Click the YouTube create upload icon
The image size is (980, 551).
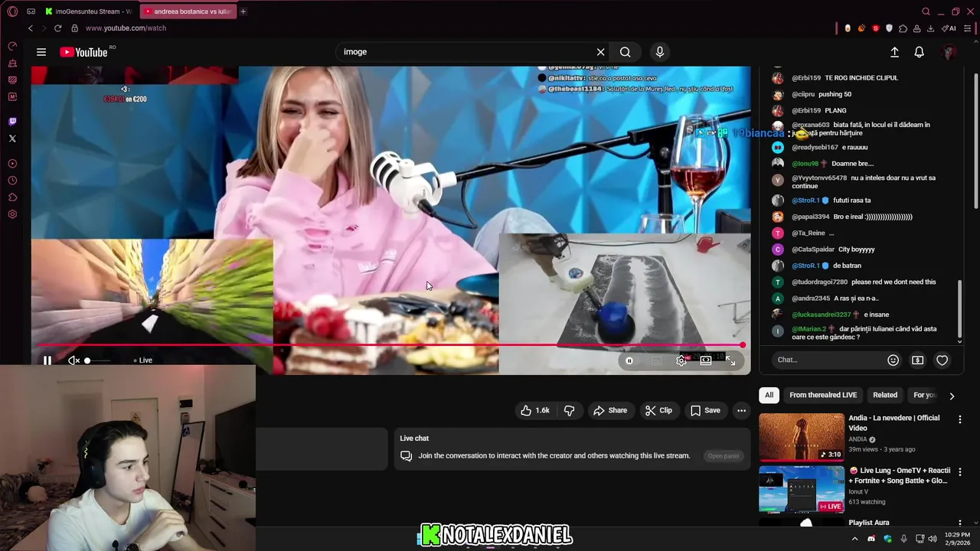click(894, 52)
